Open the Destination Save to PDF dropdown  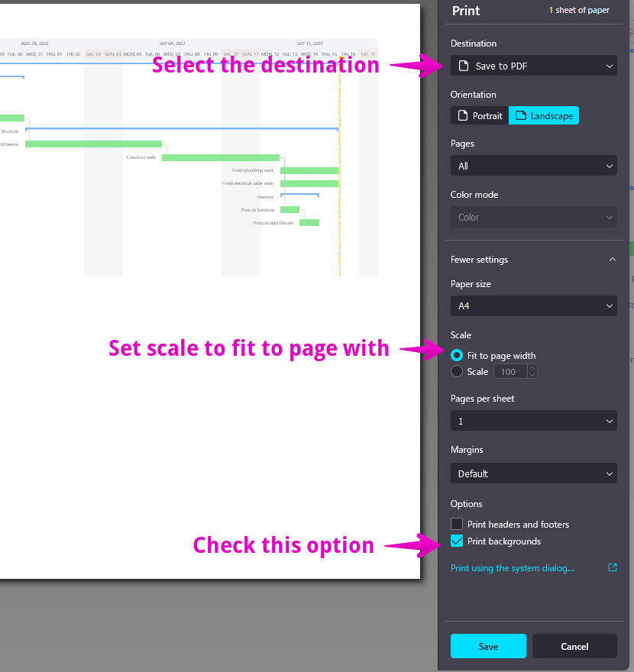(x=533, y=66)
